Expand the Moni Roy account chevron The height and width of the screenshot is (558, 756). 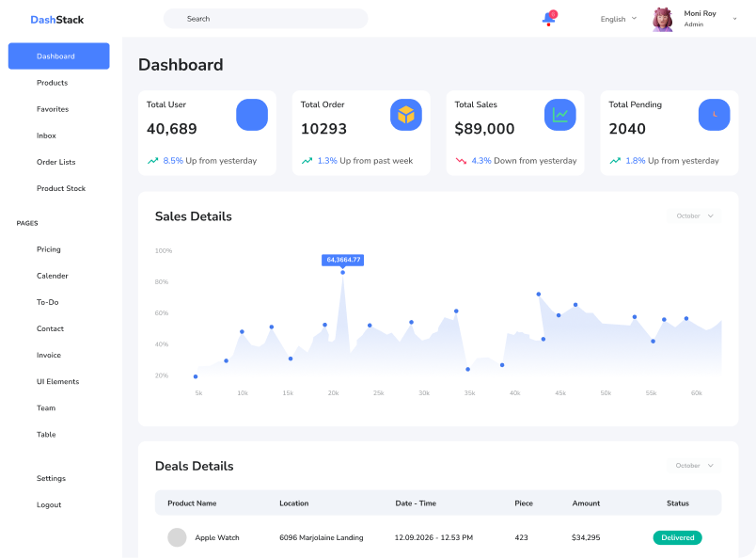point(734,19)
